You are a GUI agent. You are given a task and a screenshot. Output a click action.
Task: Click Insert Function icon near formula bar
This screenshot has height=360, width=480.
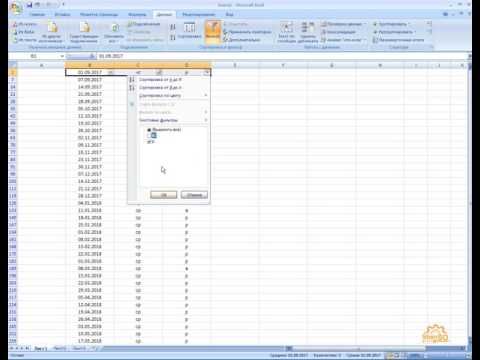(92, 56)
